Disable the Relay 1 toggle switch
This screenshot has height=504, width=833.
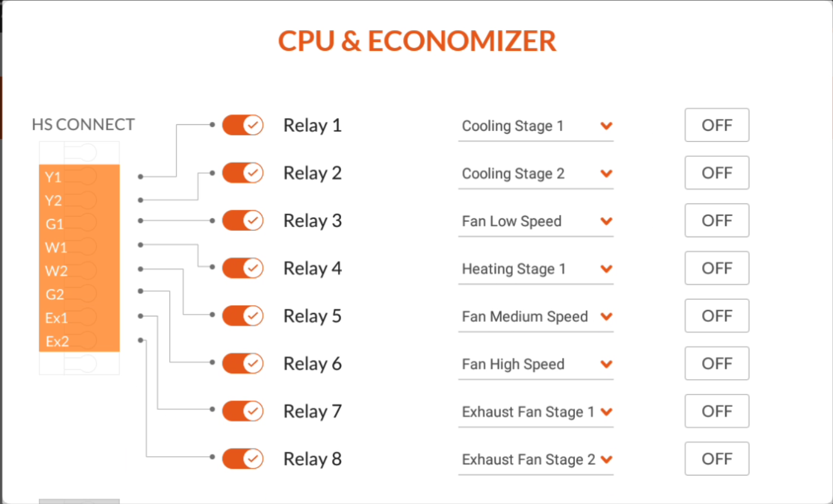coord(242,125)
